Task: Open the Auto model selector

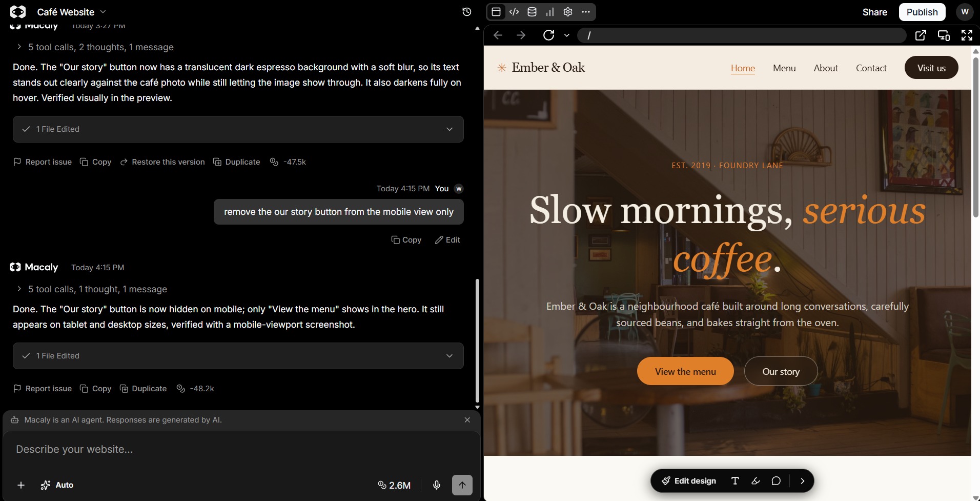Action: [x=57, y=485]
